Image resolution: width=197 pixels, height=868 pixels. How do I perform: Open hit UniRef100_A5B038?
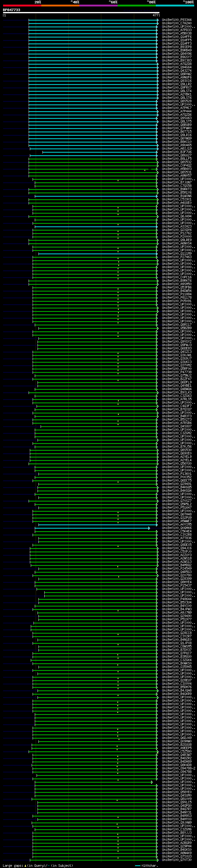point(176,33)
